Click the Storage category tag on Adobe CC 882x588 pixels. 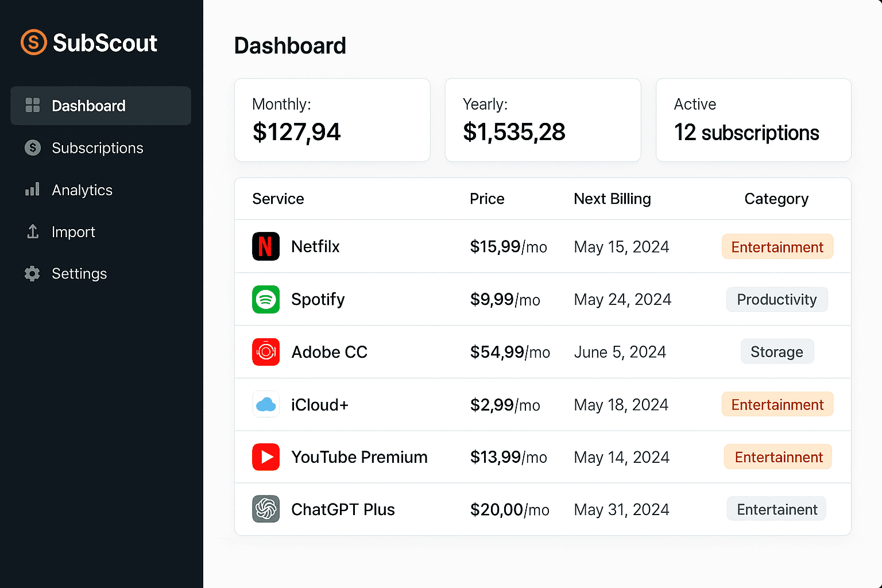777,351
